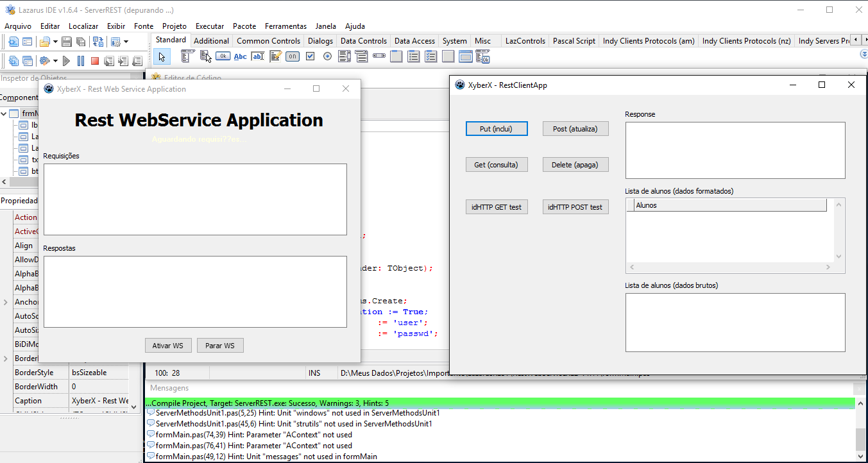Click inside the Response text box

click(735, 150)
